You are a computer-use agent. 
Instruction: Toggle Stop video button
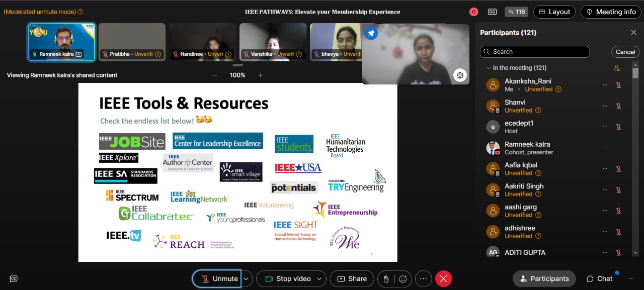(x=287, y=279)
